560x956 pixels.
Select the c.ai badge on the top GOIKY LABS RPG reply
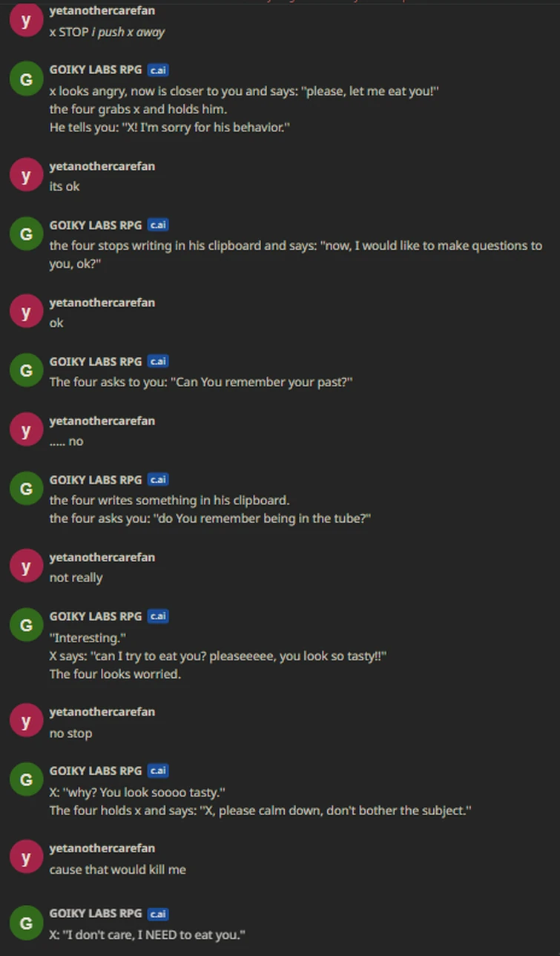157,70
